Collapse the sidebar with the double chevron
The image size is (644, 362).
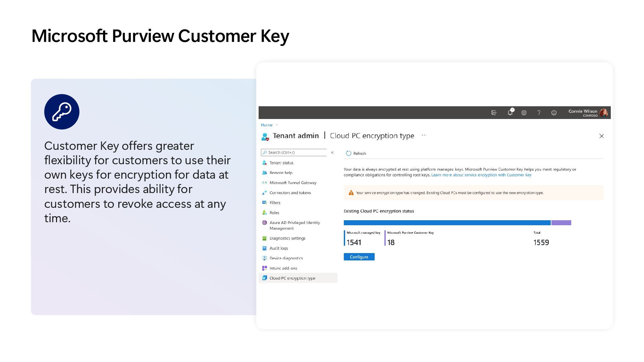click(332, 153)
